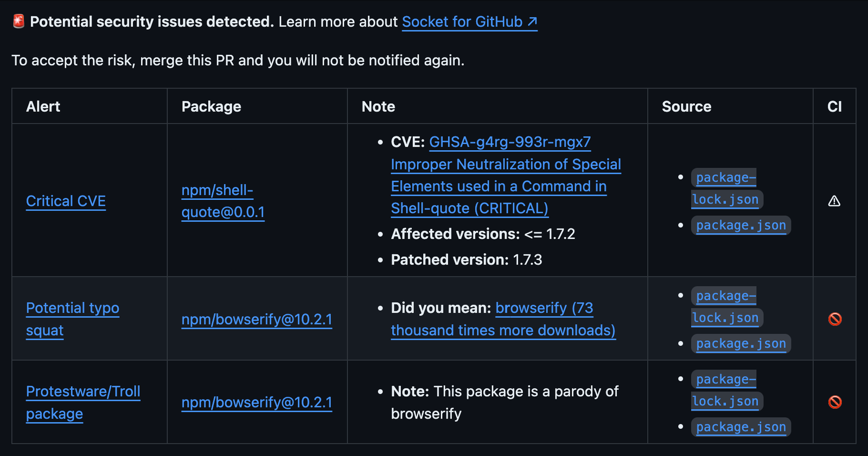Open package.json in Protestware row
The height and width of the screenshot is (456, 868).
(x=741, y=427)
